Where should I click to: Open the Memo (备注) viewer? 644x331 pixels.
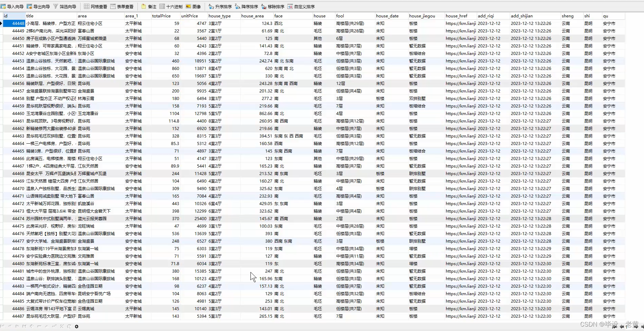[x=149, y=6]
